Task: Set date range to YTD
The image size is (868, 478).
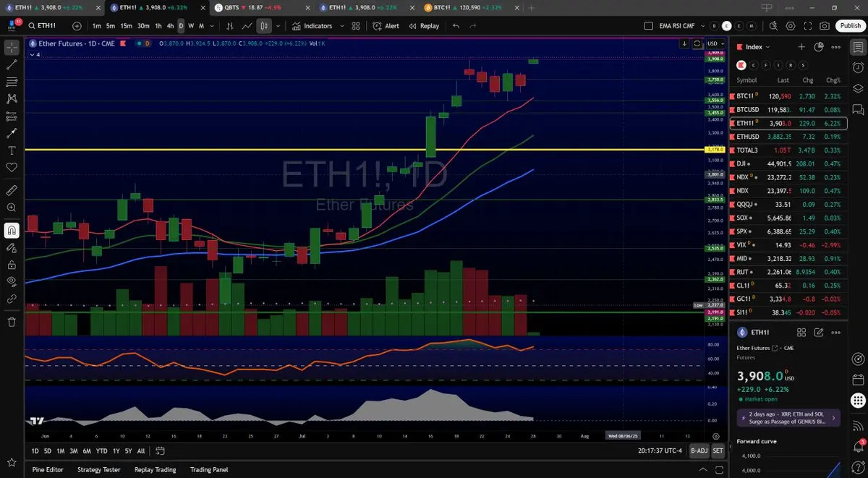Action: [102, 451]
